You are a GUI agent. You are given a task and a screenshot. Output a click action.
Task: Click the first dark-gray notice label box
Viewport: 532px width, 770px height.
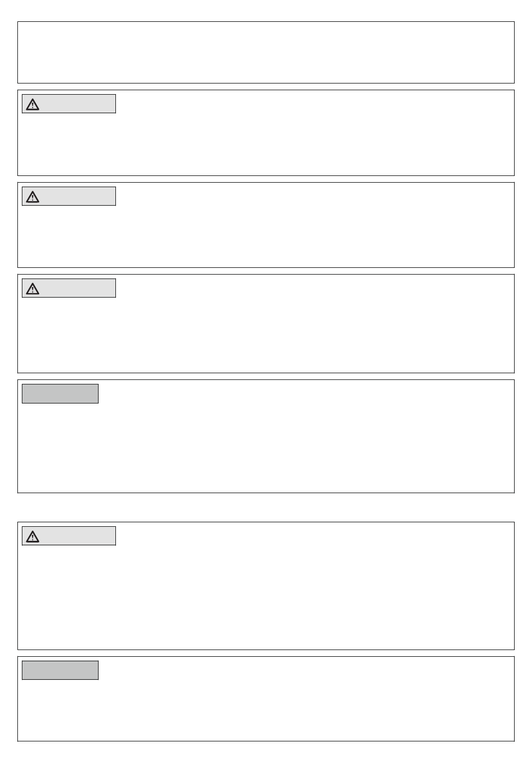point(60,393)
